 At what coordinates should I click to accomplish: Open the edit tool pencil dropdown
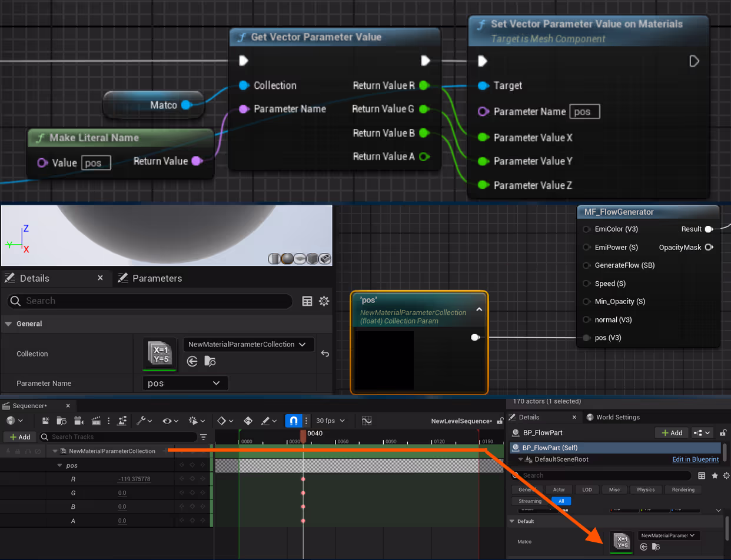pos(269,421)
